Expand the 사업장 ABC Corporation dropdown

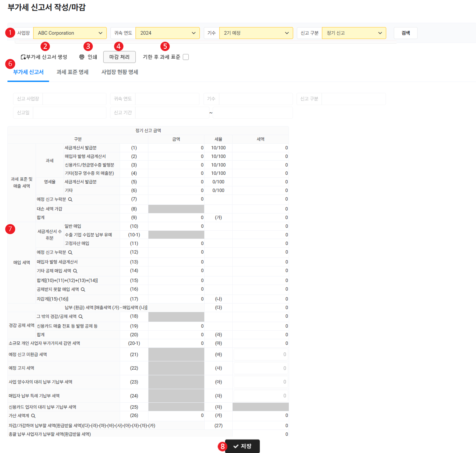click(70, 33)
